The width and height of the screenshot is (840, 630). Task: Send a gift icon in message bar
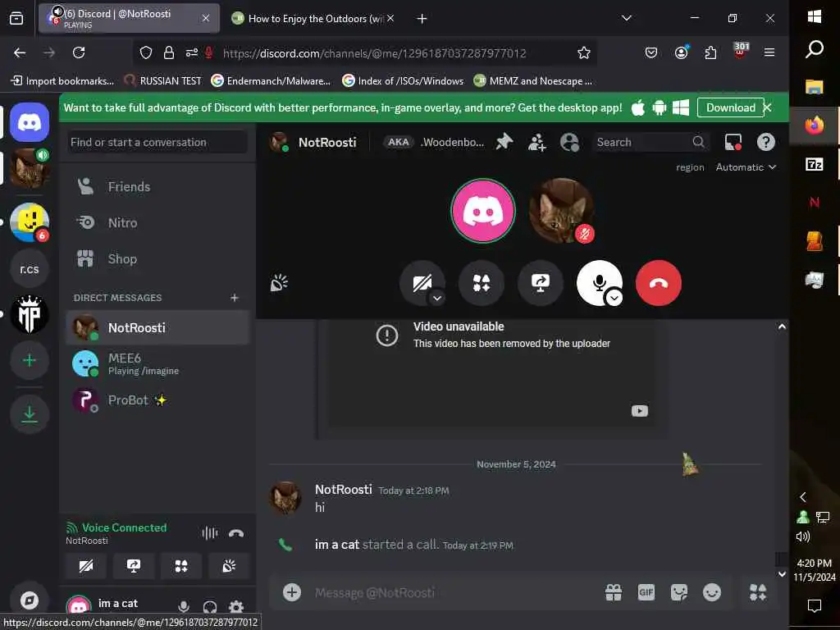click(x=614, y=592)
